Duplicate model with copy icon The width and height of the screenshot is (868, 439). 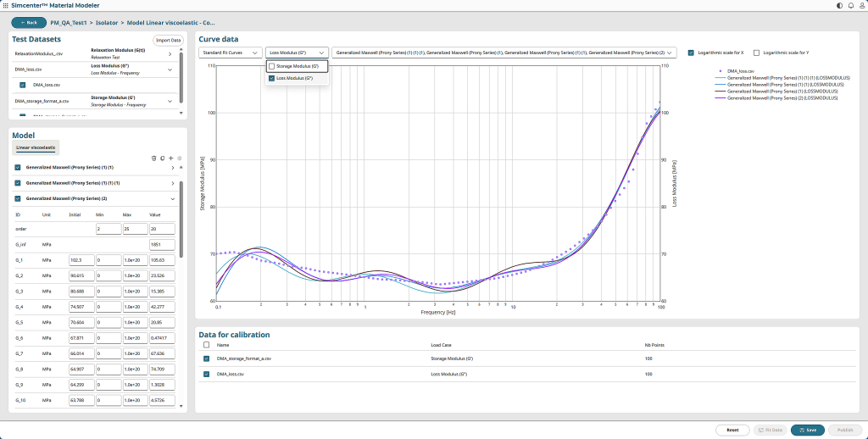point(162,158)
